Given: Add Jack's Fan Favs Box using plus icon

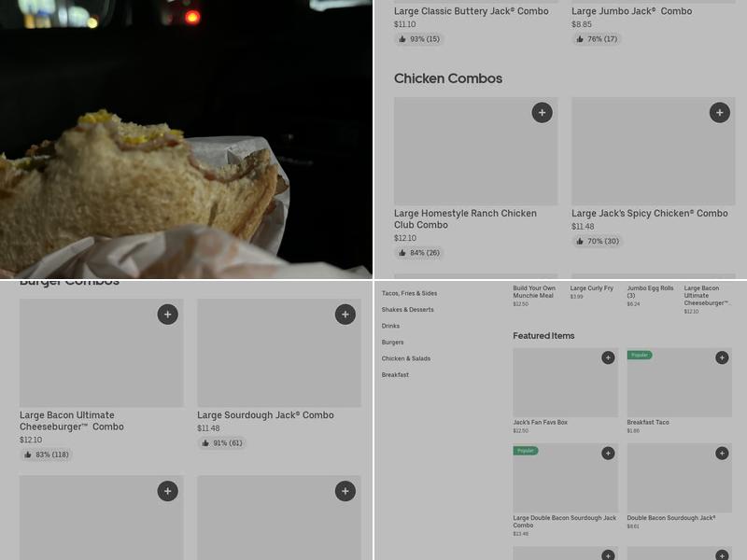Looking at the screenshot, I should coord(608,357).
